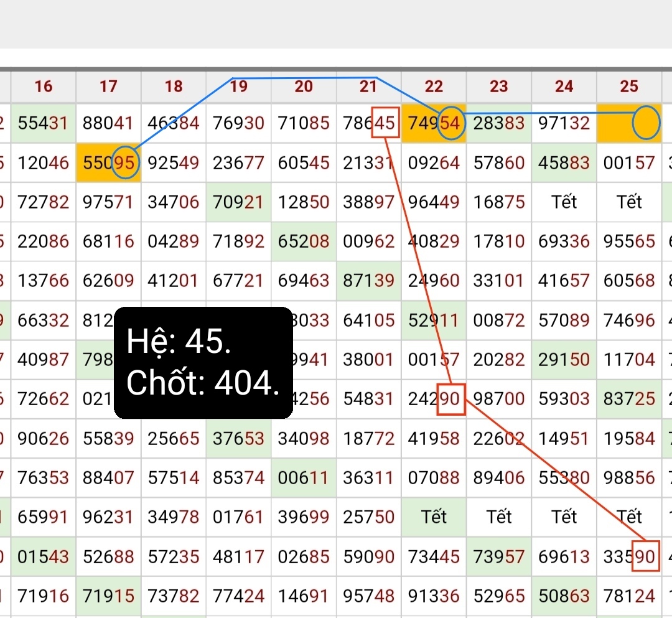Click cell 83725
This screenshot has height=618, width=672.
pyautogui.click(x=629, y=399)
